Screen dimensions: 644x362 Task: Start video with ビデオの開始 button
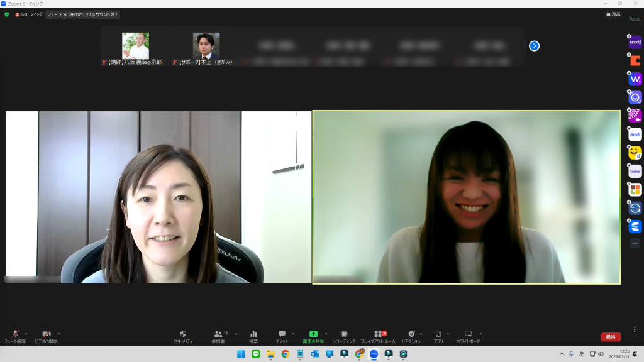pos(46,336)
